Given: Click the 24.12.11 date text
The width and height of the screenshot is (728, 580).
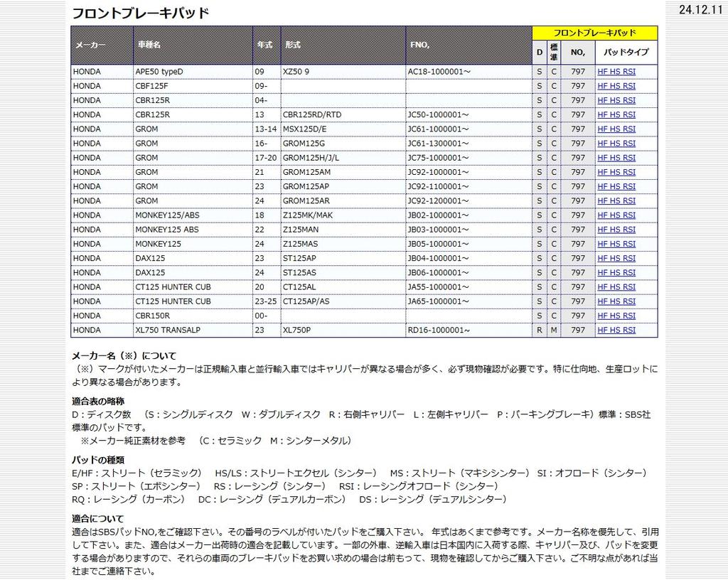Looking at the screenshot, I should tap(700, 9).
